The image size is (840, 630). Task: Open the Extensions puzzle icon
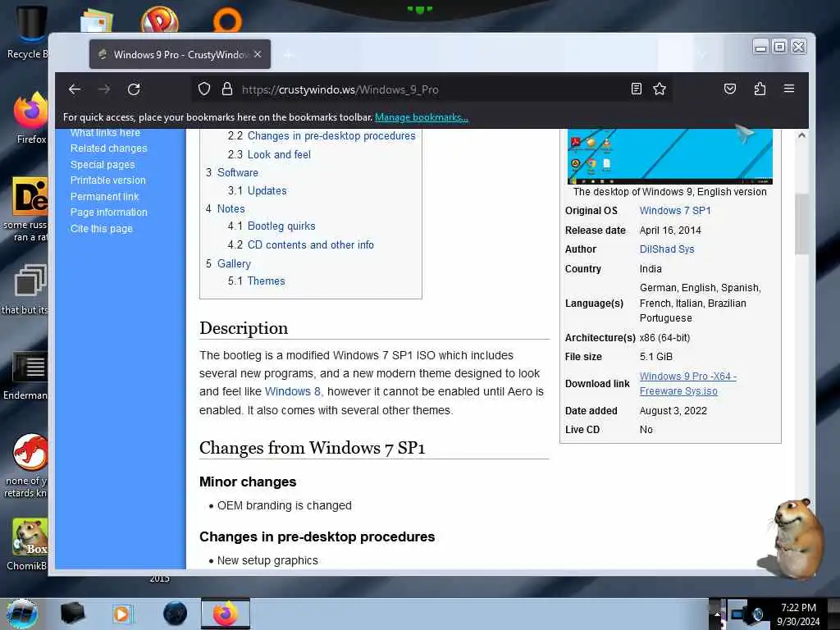tap(760, 89)
